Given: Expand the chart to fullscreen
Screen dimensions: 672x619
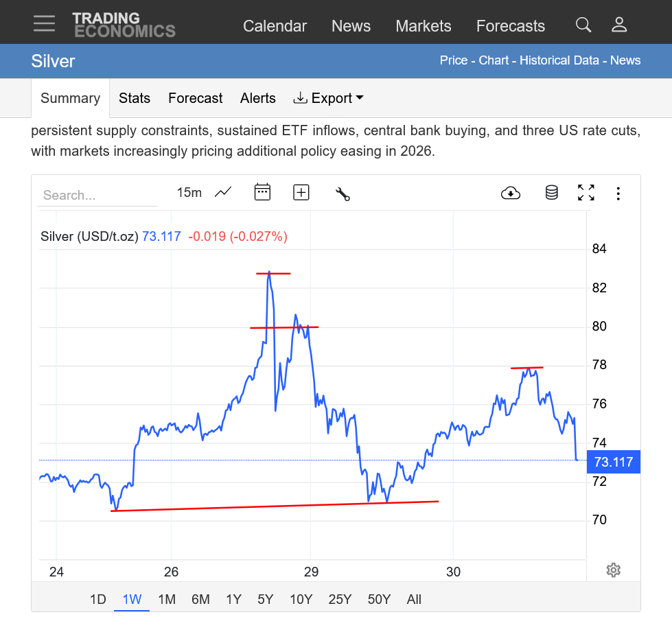Looking at the screenshot, I should [586, 193].
